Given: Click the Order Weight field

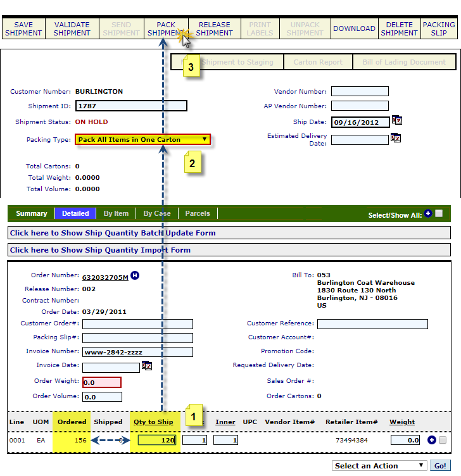Looking at the screenshot, I should tap(102, 382).
